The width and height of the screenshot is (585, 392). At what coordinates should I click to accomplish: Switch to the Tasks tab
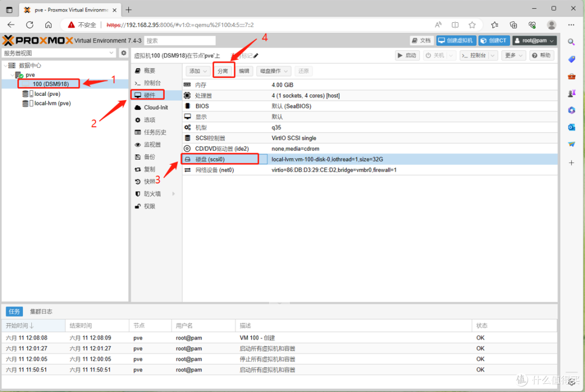(14, 311)
